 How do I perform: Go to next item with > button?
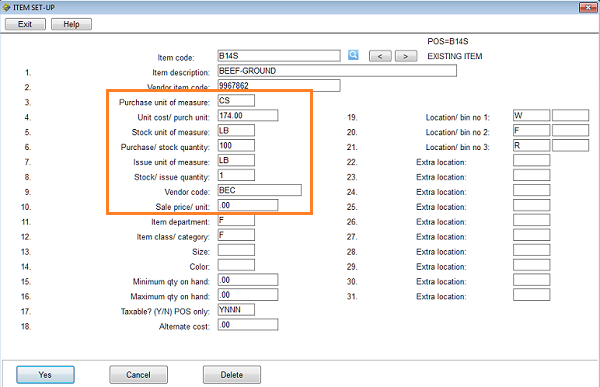click(x=406, y=56)
